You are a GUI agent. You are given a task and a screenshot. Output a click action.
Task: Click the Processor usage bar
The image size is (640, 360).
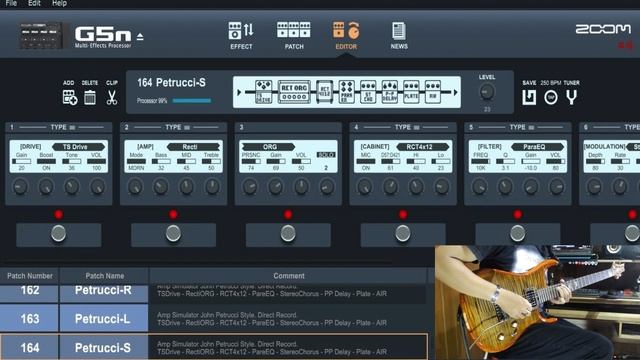coord(192,100)
